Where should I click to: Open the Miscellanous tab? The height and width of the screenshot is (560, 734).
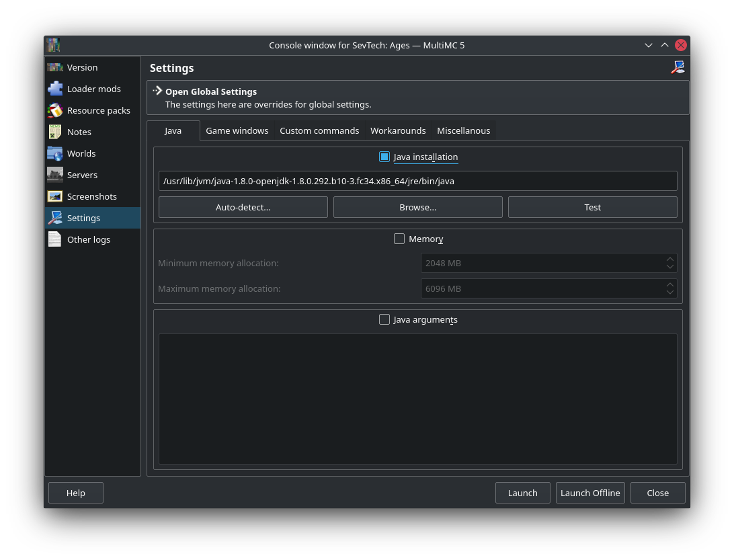pyautogui.click(x=463, y=130)
